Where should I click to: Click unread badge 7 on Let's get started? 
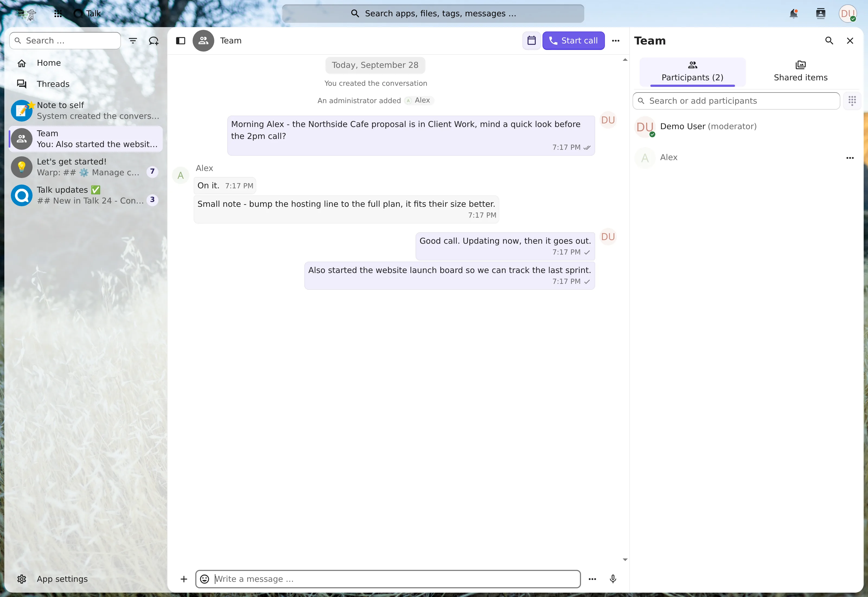(x=152, y=172)
